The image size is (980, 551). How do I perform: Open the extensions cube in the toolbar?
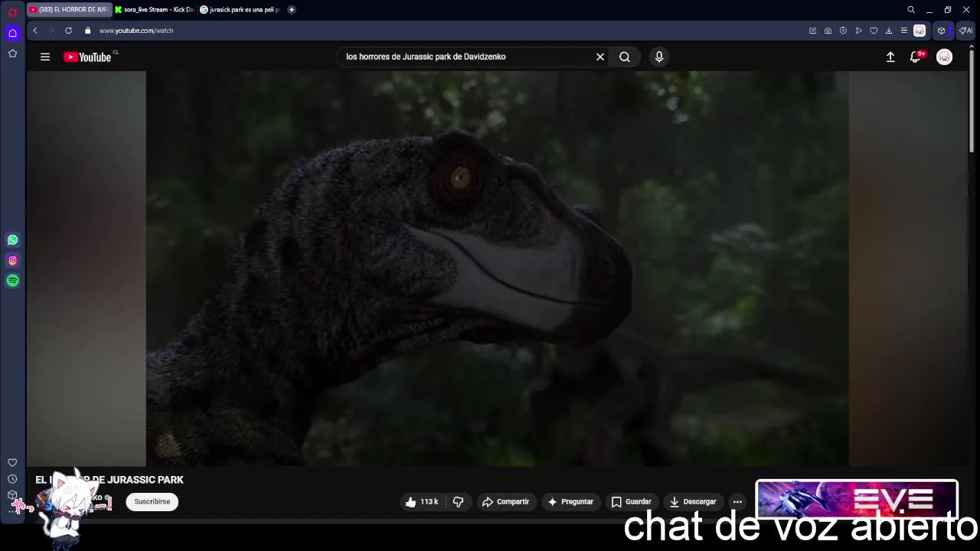click(941, 31)
